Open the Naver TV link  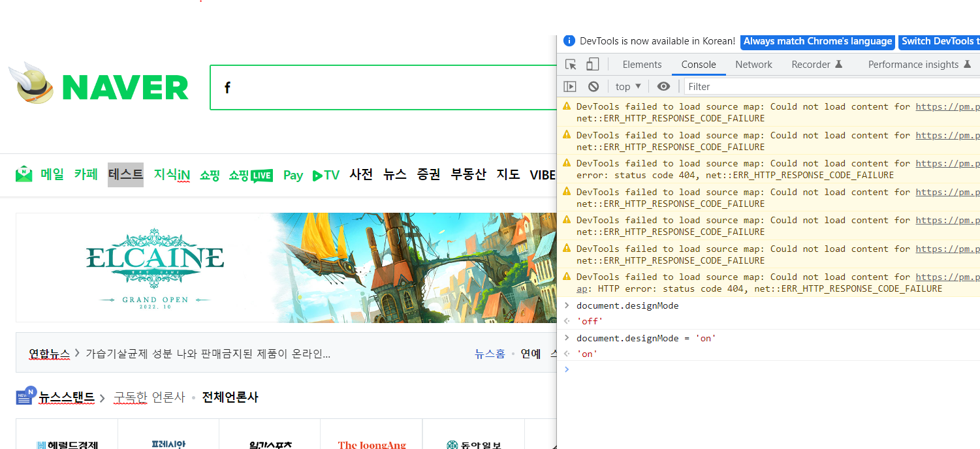[x=326, y=175]
